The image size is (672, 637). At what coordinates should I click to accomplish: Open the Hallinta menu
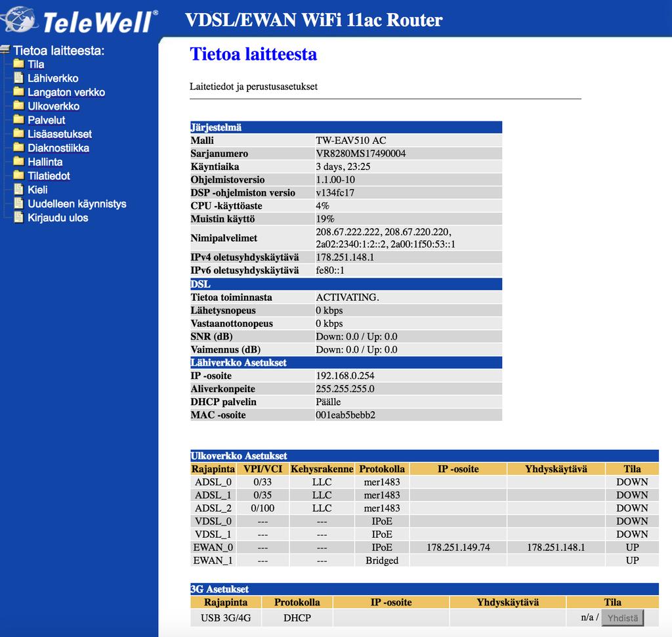pyautogui.click(x=45, y=162)
